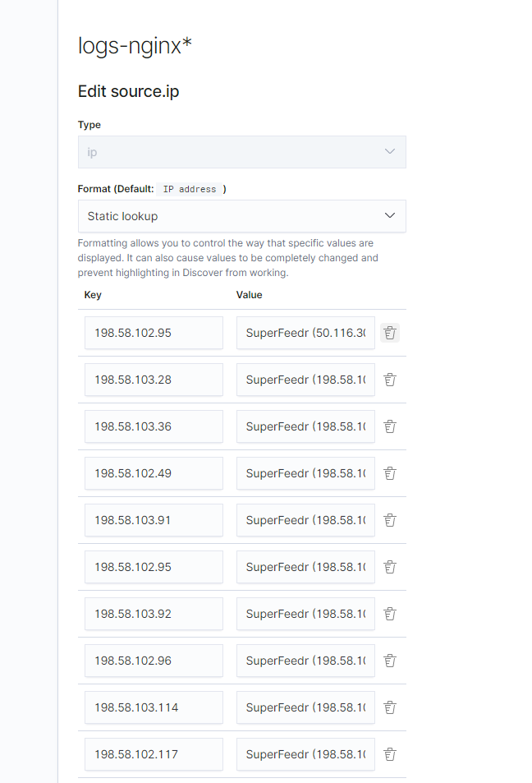Delete the 198.58.103.91 lookup row
This screenshot has height=783, width=532.
[x=390, y=520]
